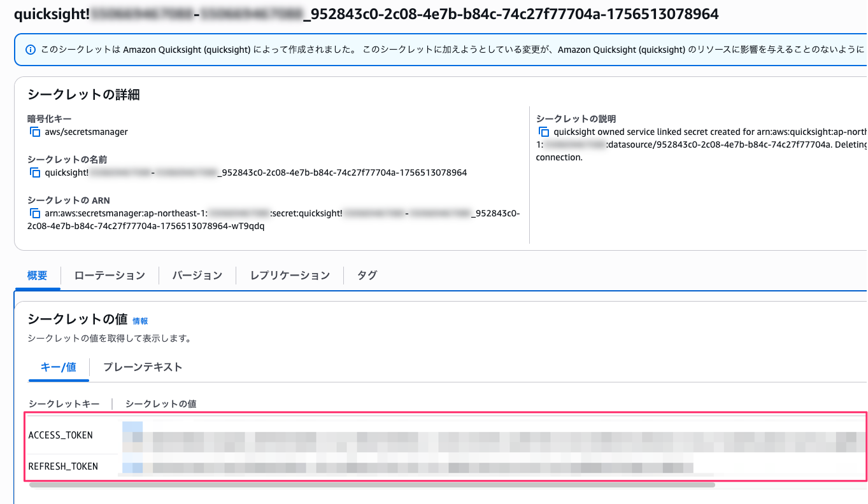Copy the encryption key aws/secretsmanager
The height and width of the screenshot is (504, 868).
(x=34, y=132)
